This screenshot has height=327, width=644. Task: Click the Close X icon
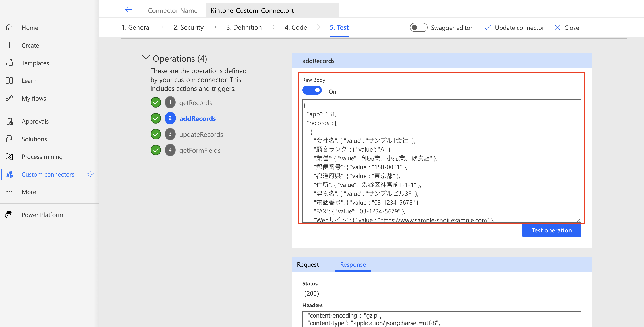pos(557,27)
